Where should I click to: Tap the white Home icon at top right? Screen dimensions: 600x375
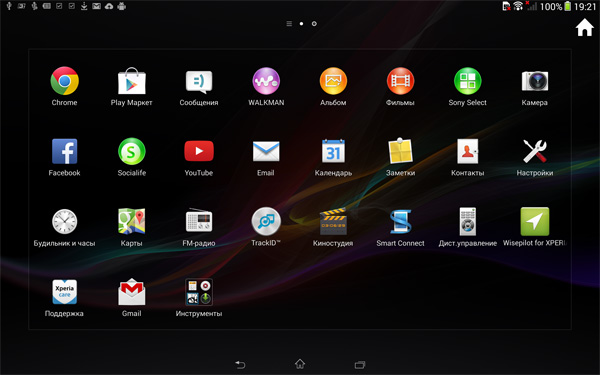(x=585, y=28)
